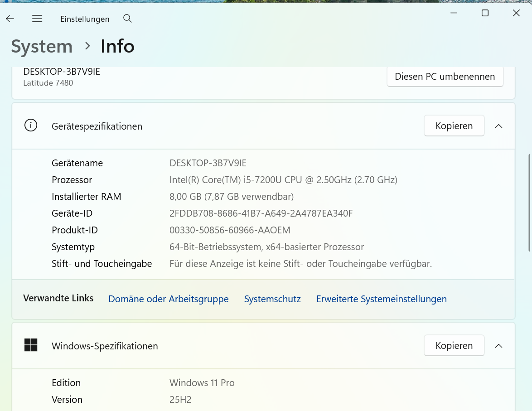This screenshot has height=411, width=532.
Task: Click the Info page heading
Action: [x=117, y=47]
